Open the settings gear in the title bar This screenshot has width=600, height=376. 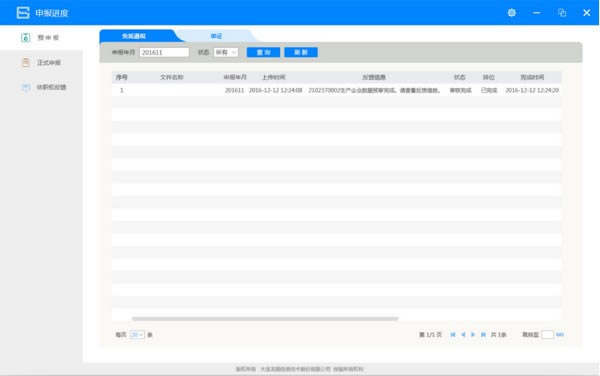point(512,13)
